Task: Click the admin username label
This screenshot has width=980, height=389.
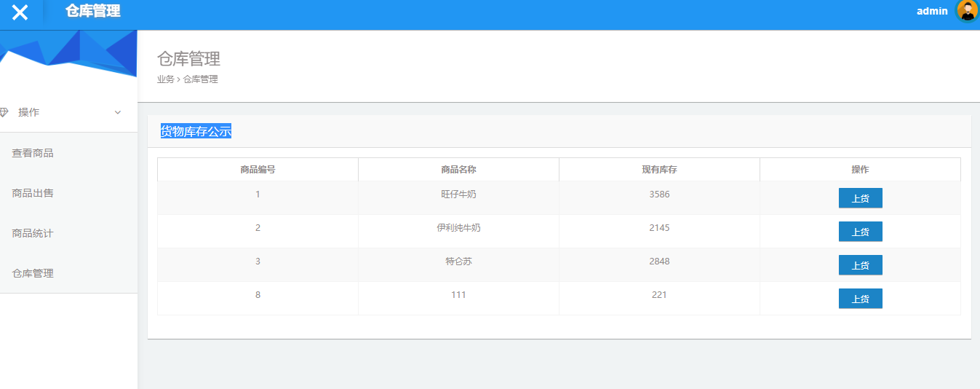Action: (932, 11)
